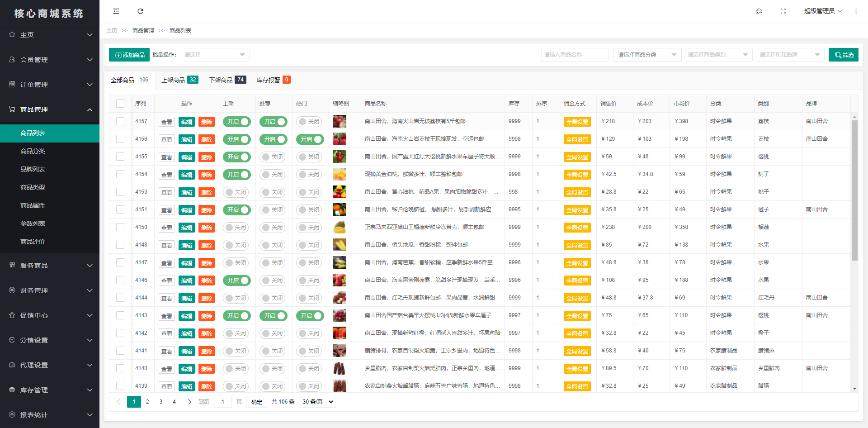Click 全局设置 for product 4148

click(577, 245)
